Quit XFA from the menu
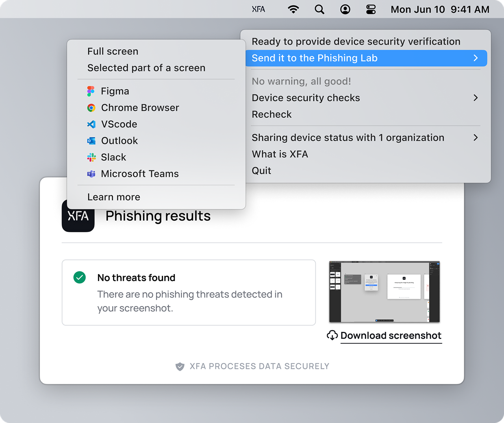504x423 pixels. pos(366,171)
